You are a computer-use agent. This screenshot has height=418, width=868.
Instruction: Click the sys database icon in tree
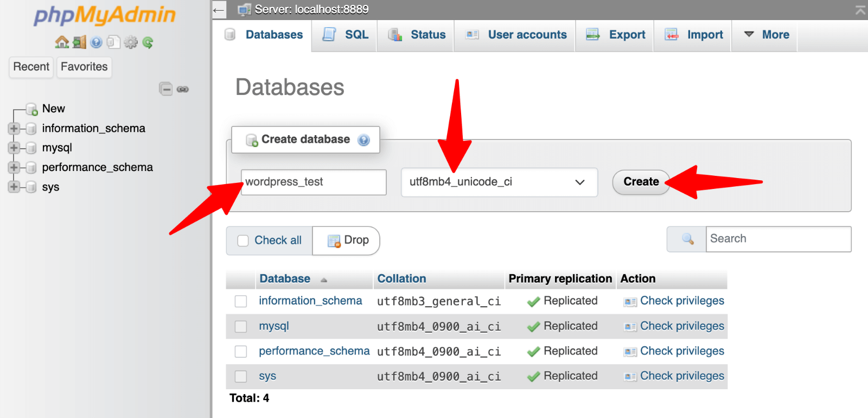[x=31, y=187]
